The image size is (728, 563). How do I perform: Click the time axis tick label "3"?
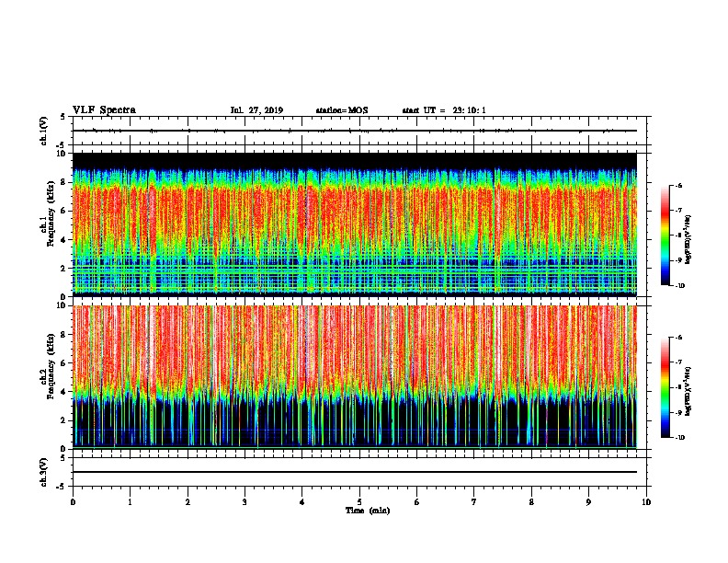point(245,501)
